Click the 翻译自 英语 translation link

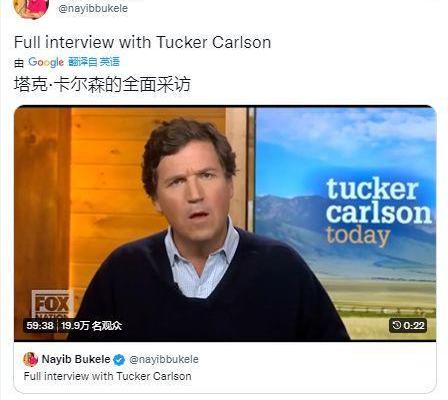click(x=94, y=62)
